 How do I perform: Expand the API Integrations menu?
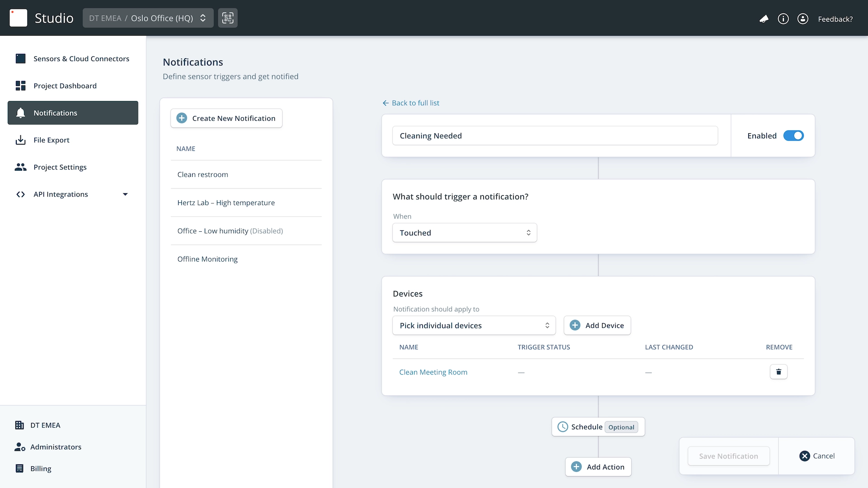(x=125, y=194)
